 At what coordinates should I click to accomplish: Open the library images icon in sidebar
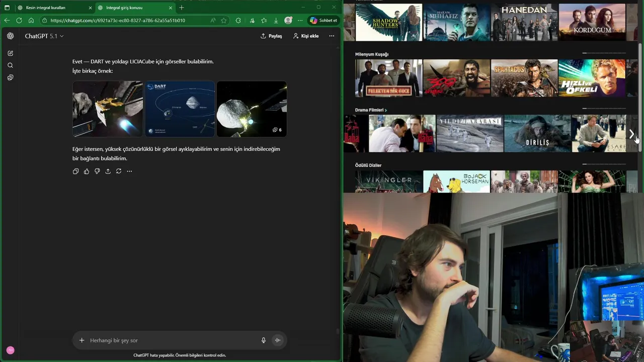11,77
